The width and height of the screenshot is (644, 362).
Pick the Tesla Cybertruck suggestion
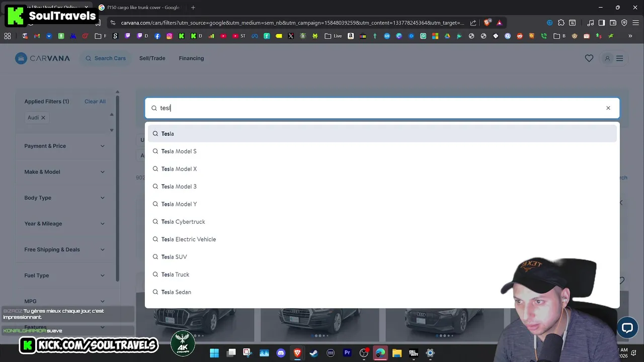pyautogui.click(x=382, y=222)
